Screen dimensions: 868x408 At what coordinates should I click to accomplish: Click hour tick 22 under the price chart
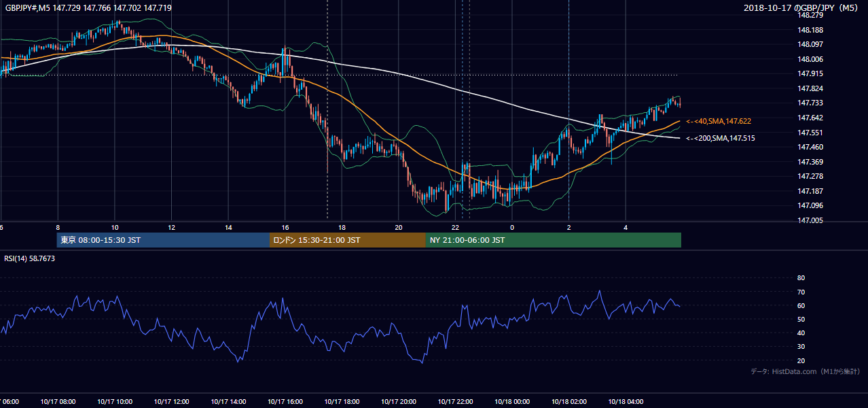tap(455, 228)
